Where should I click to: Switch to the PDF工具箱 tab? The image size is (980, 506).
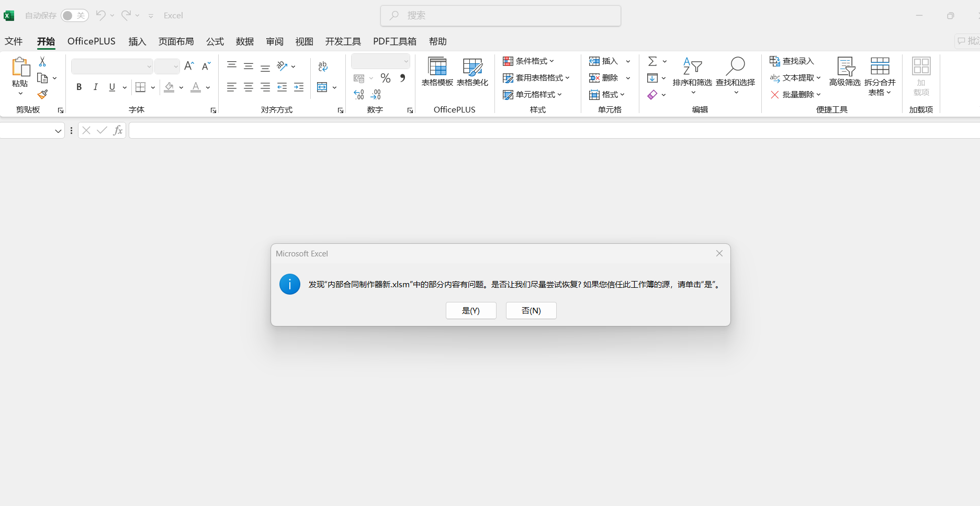pos(395,41)
